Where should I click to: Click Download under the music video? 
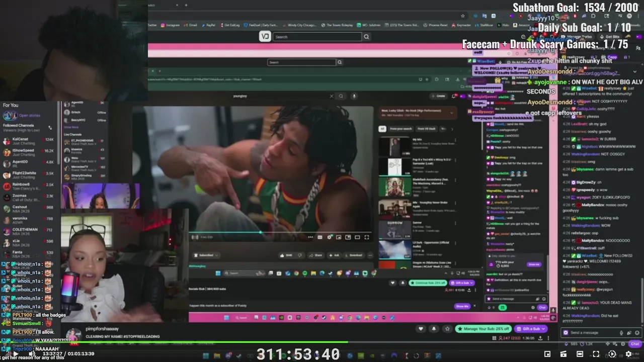pos(354,255)
